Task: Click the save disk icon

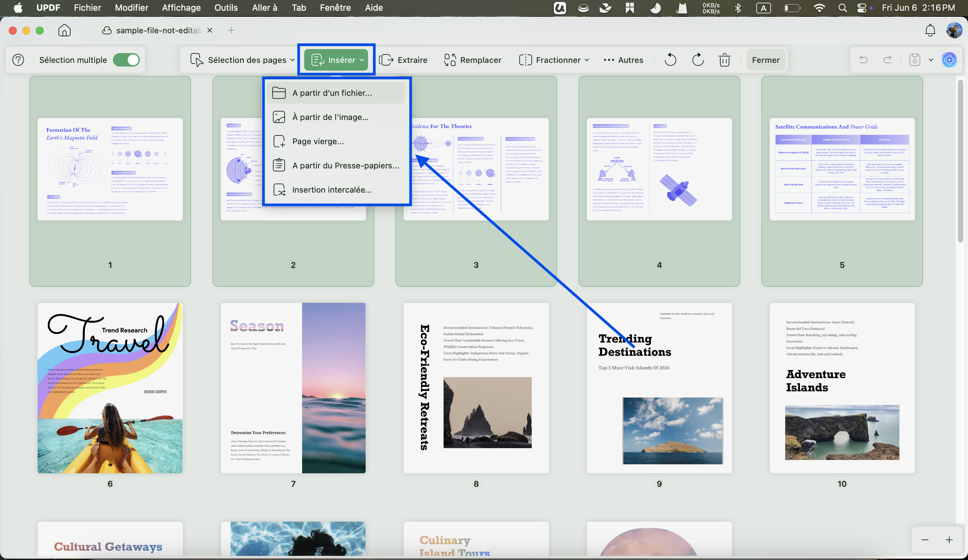Action: (x=915, y=60)
